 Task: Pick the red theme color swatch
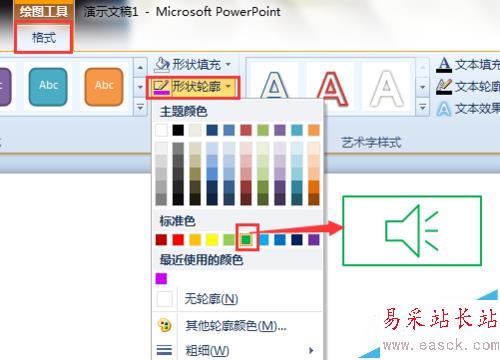[246, 130]
